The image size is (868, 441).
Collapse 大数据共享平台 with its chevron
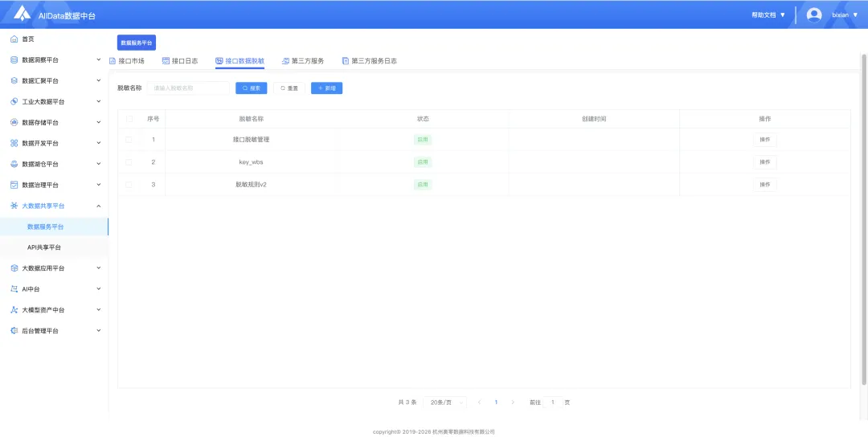point(99,206)
